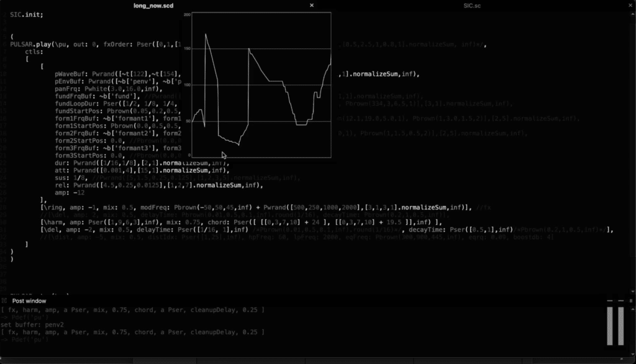Viewport: 636px width, 364px height.
Task: Click the left channel level meter bar
Action: 610,325
